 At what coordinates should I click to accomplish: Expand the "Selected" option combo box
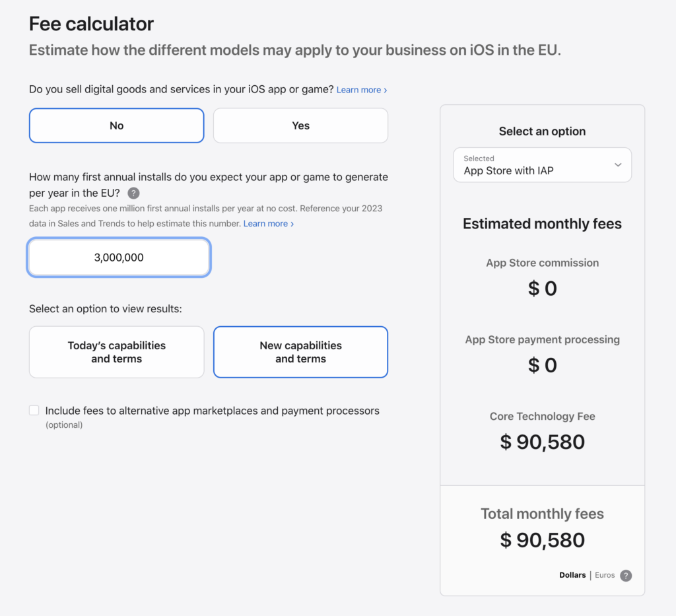click(x=542, y=164)
